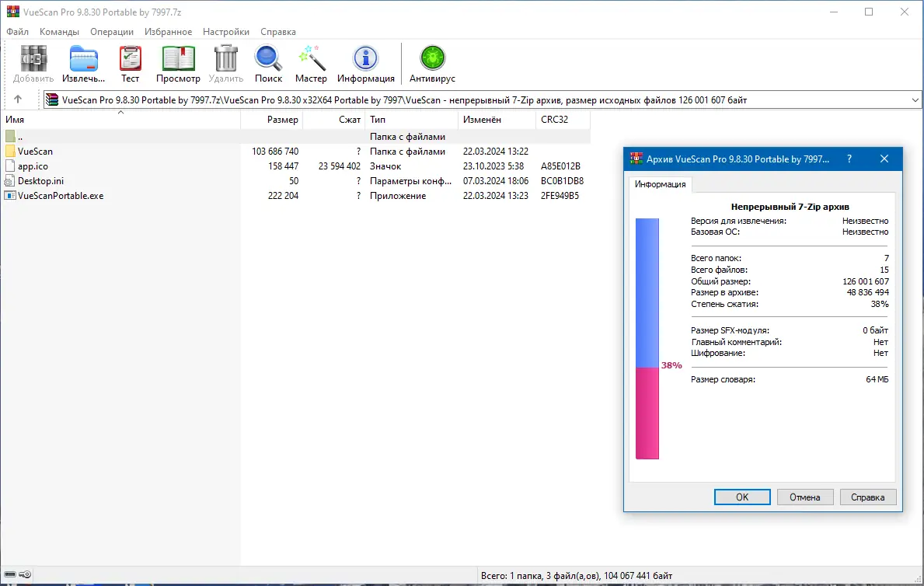Click the Извлечь (Extract) toolbar icon
Image resolution: width=924 pixels, height=586 pixels.
click(x=83, y=58)
